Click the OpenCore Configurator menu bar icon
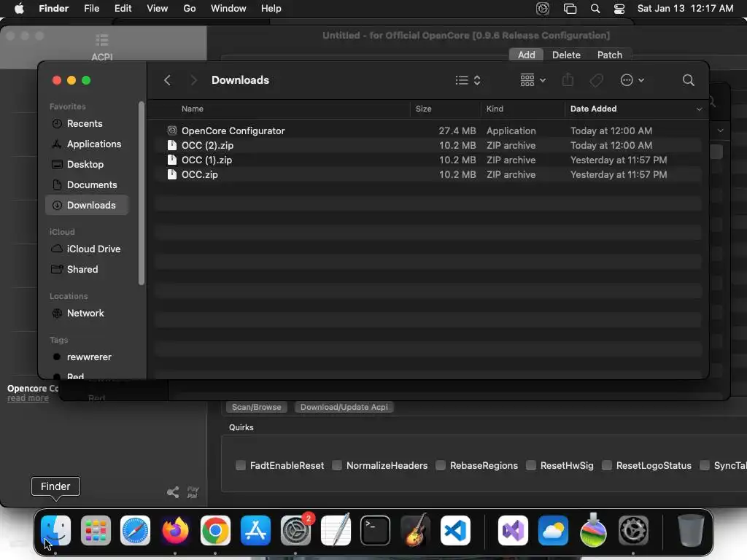Screen dimensions: 747x560 [x=543, y=9]
